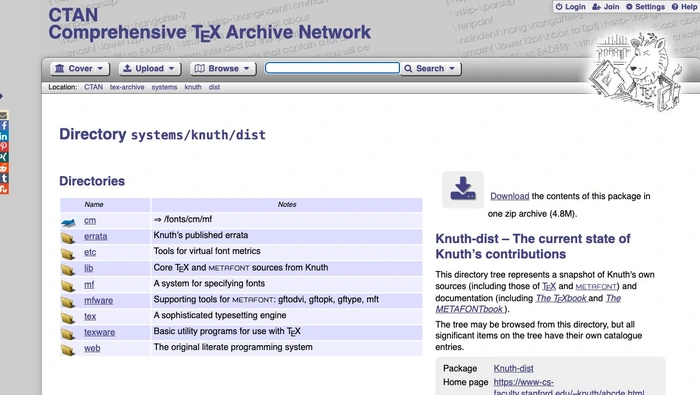Click the "⇒ /fonts/cm/mf" note
700x395 pixels.
(x=183, y=219)
